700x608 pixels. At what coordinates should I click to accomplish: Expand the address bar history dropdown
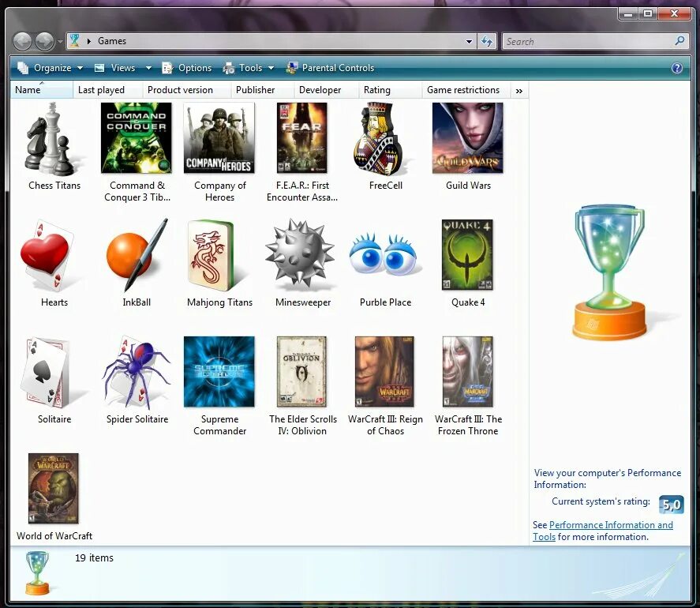pyautogui.click(x=469, y=42)
